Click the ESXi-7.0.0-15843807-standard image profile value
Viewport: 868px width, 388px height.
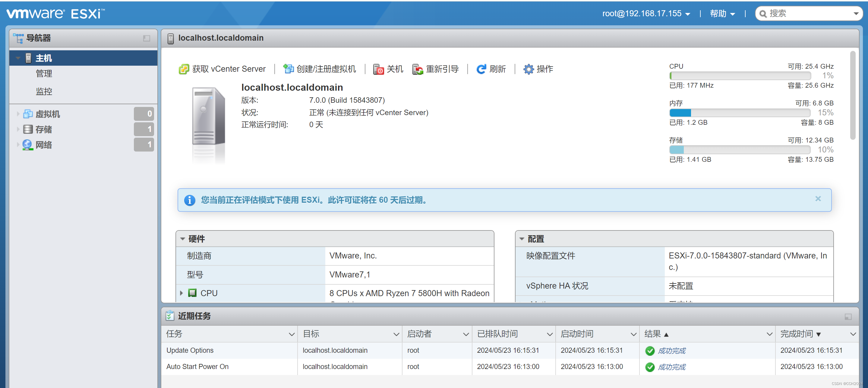[748, 261]
